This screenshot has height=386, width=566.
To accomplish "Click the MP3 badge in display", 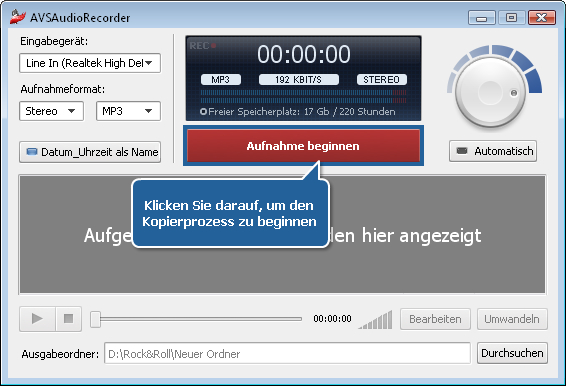I will (221, 79).
